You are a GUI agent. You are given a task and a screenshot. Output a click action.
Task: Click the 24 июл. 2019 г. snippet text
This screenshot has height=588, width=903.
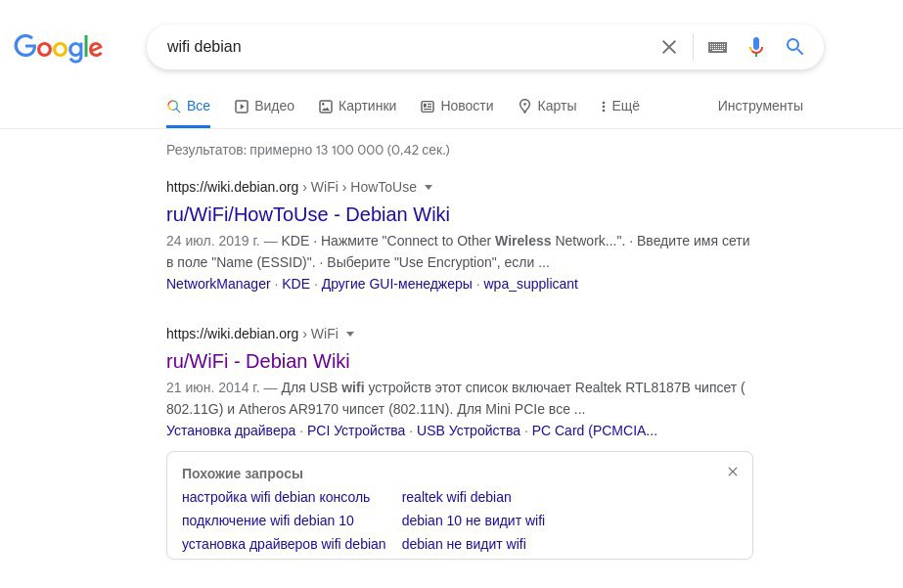212,241
